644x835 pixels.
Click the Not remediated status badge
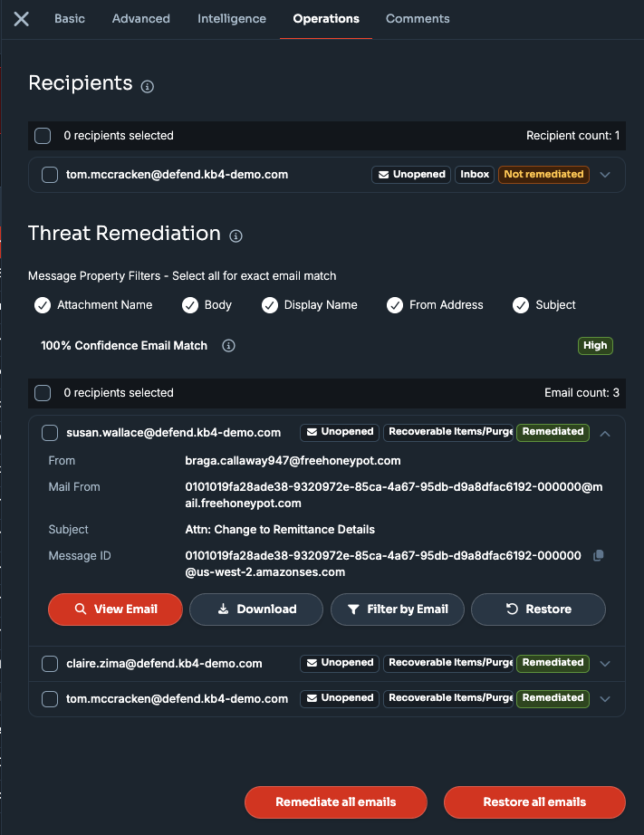click(x=543, y=175)
